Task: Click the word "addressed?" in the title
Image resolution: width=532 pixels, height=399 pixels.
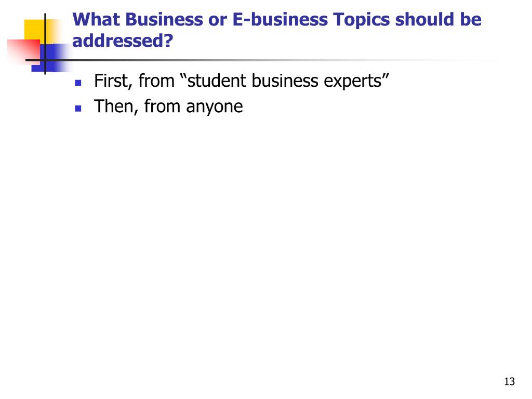Action: (x=123, y=41)
